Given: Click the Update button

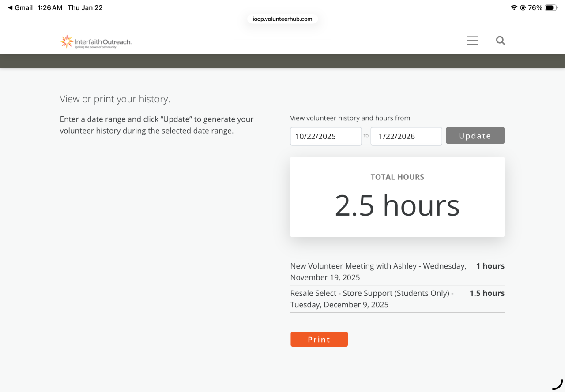Looking at the screenshot, I should tap(475, 136).
